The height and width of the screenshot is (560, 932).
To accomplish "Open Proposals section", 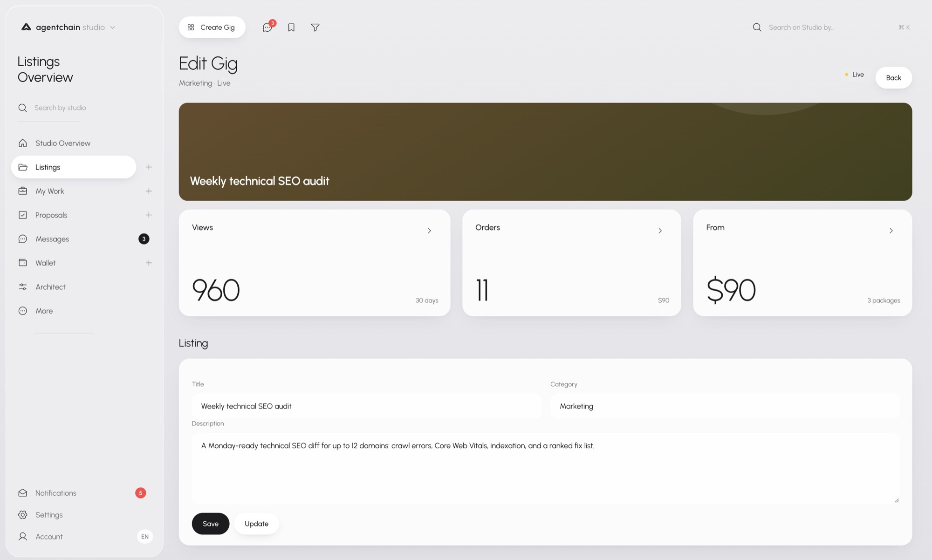I will click(x=51, y=215).
